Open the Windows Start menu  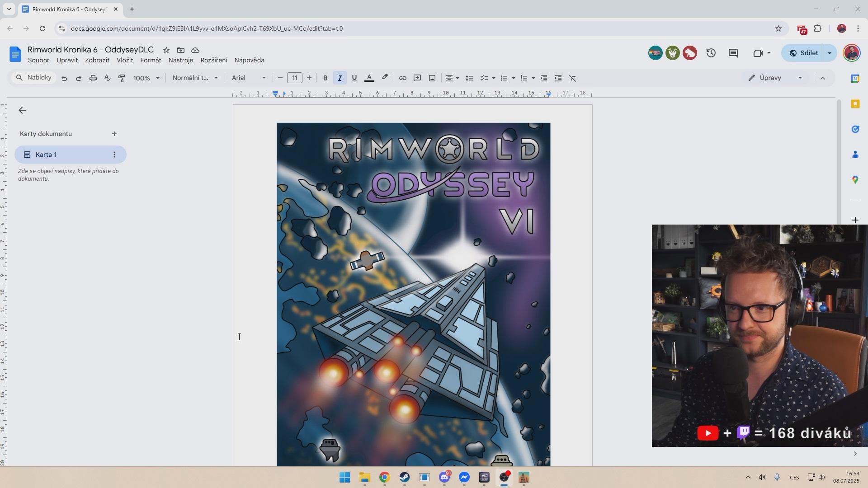(x=344, y=478)
